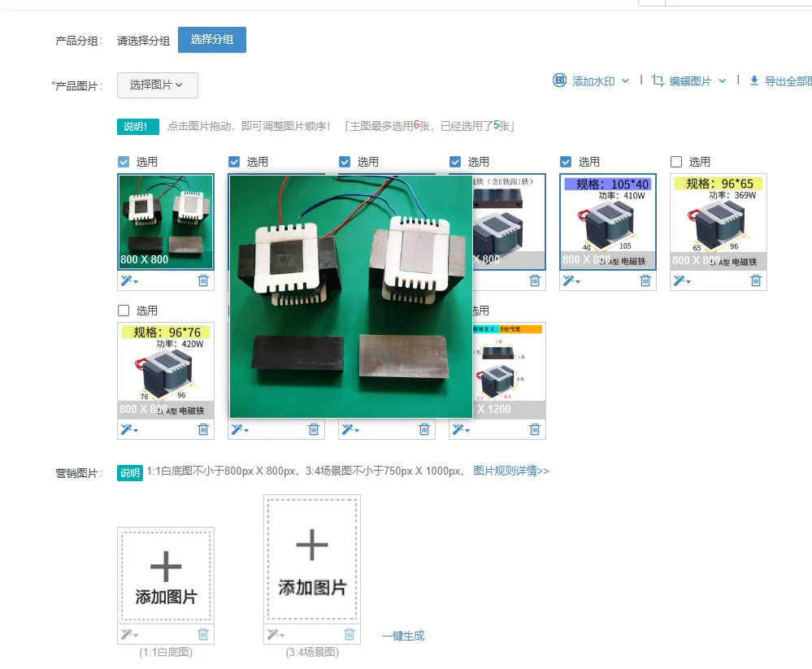The image size is (812, 669).
Task: Check 选用 above the 规格 96*76 image
Action: [x=124, y=311]
